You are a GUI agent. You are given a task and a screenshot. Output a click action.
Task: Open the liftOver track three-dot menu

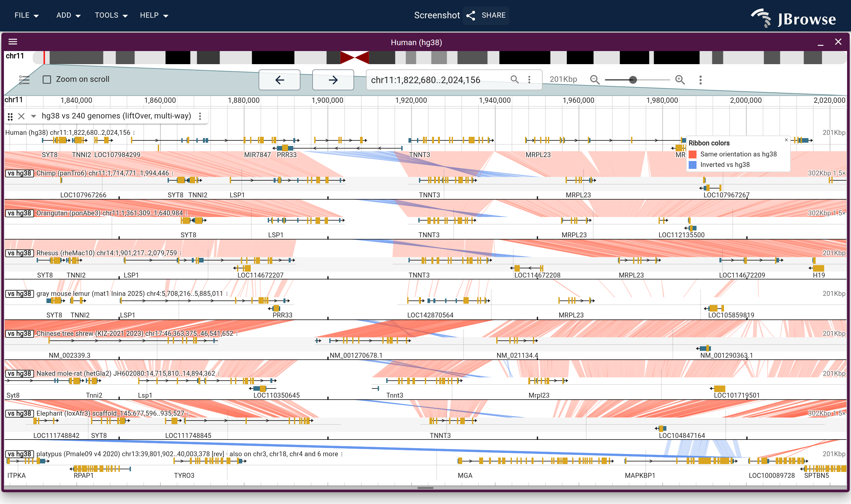pyautogui.click(x=200, y=116)
